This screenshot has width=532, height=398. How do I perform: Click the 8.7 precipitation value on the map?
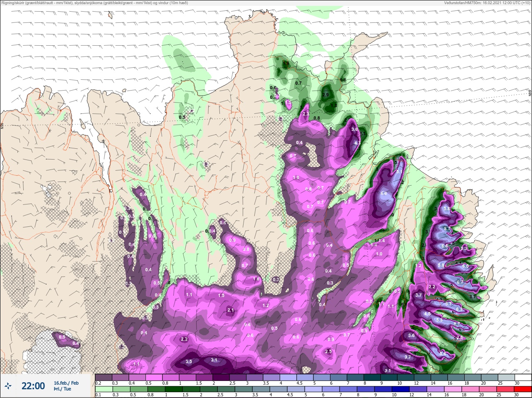click(x=448, y=229)
